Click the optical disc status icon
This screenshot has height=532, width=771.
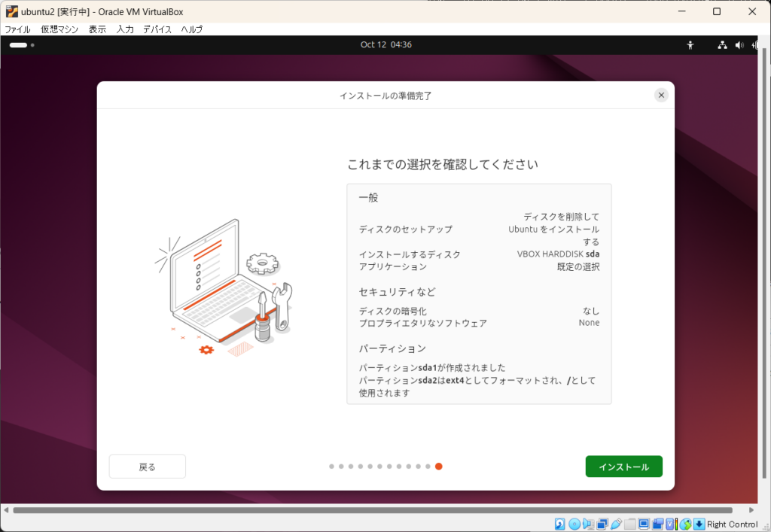click(574, 524)
